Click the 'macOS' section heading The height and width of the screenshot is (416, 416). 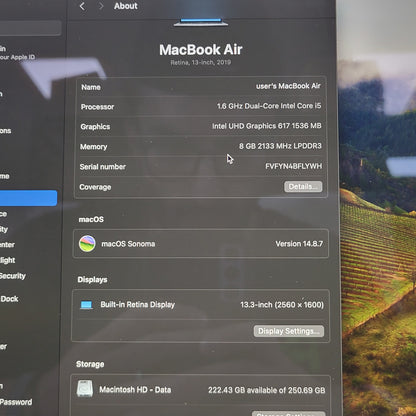coord(91,219)
